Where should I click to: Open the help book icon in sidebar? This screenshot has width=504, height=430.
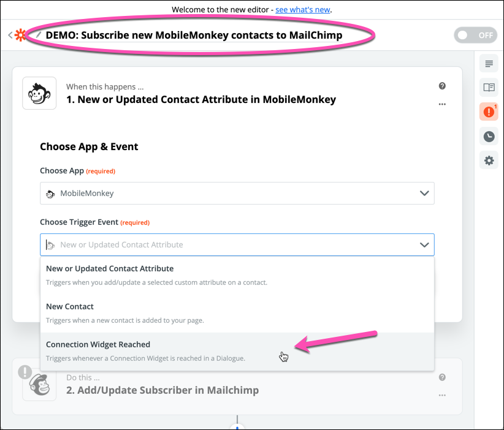[489, 88]
